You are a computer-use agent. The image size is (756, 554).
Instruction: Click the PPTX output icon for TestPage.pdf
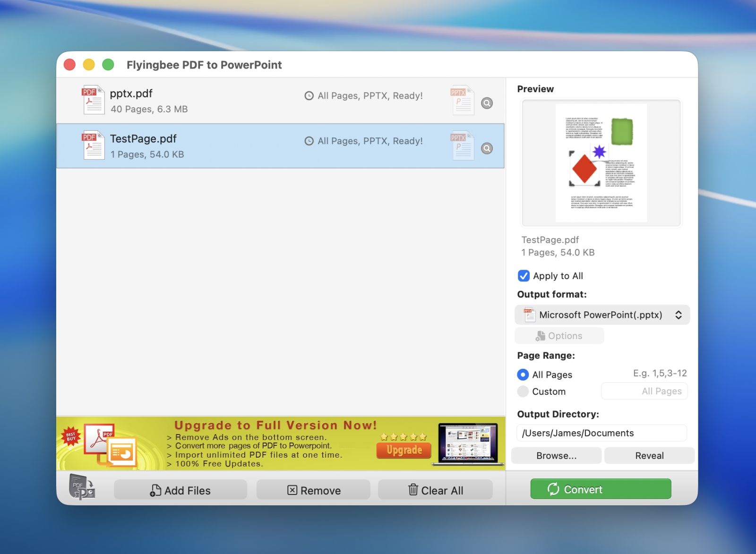pos(462,145)
